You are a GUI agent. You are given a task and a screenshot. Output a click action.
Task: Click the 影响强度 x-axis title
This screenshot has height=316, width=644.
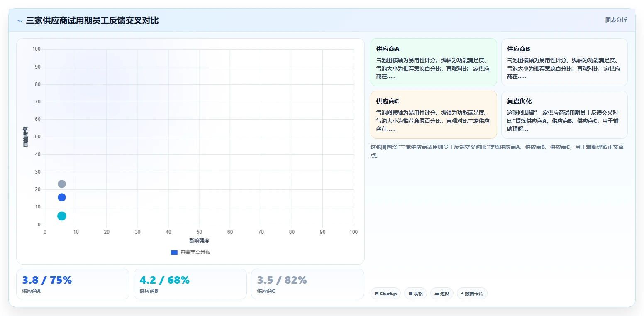(199, 241)
